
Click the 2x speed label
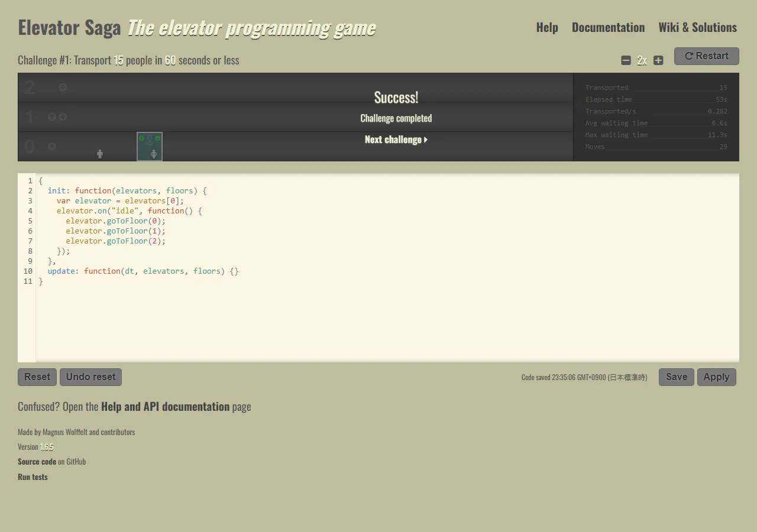(642, 60)
